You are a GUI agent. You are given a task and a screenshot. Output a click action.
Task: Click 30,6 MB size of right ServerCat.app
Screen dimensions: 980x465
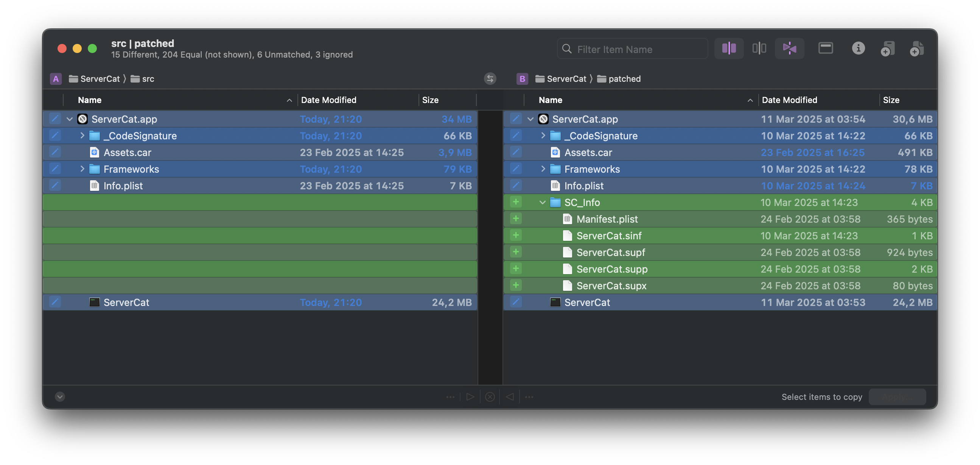(912, 119)
